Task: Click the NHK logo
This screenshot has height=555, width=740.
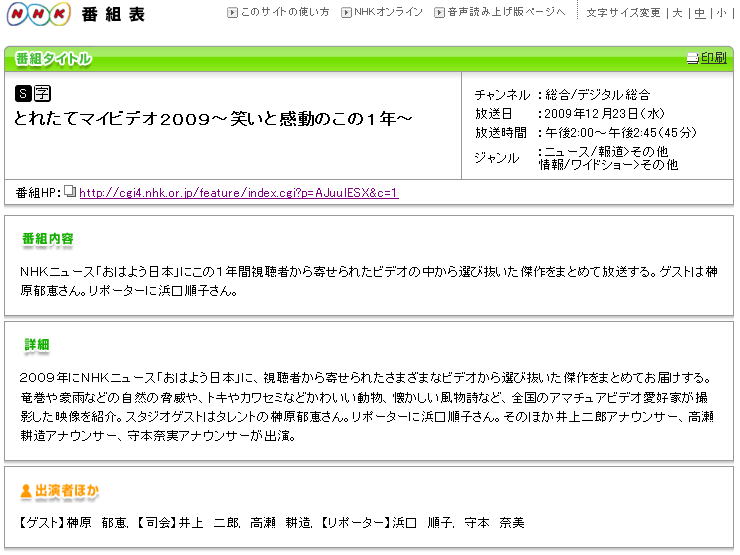Action: (39, 14)
